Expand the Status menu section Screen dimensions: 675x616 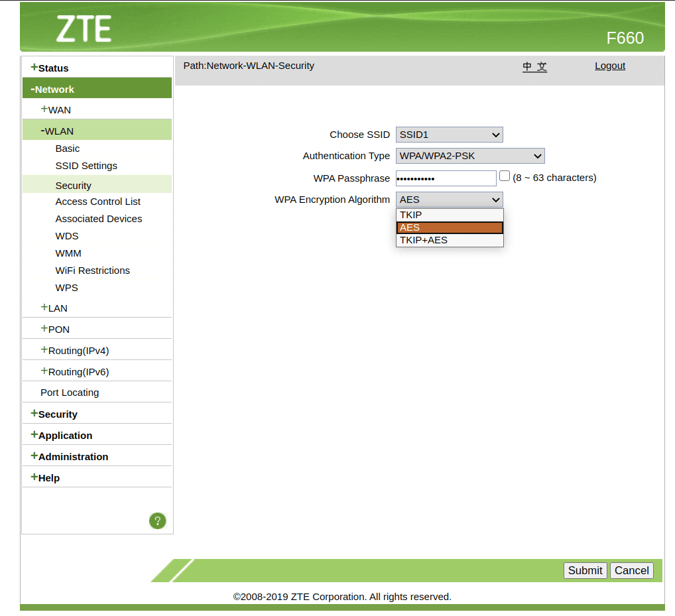[x=50, y=68]
